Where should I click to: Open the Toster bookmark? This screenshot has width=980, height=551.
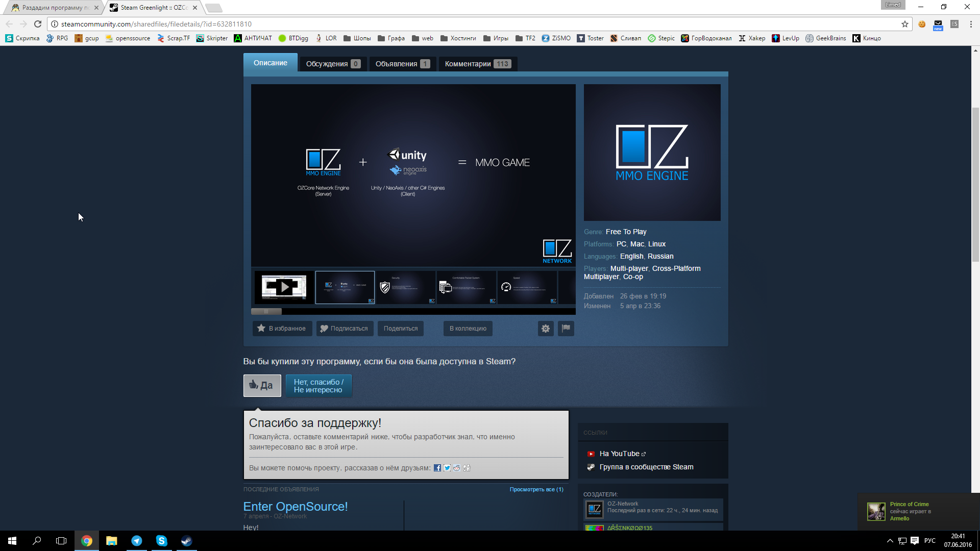(x=591, y=38)
